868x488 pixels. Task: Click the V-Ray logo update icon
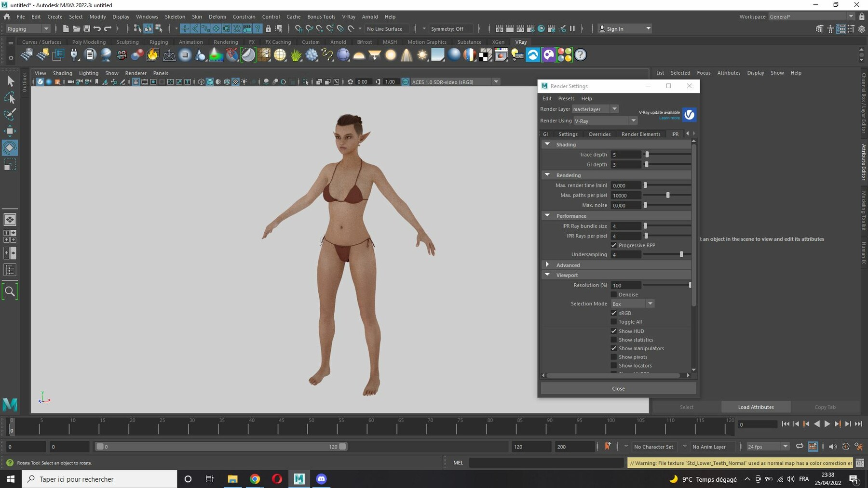coord(689,115)
